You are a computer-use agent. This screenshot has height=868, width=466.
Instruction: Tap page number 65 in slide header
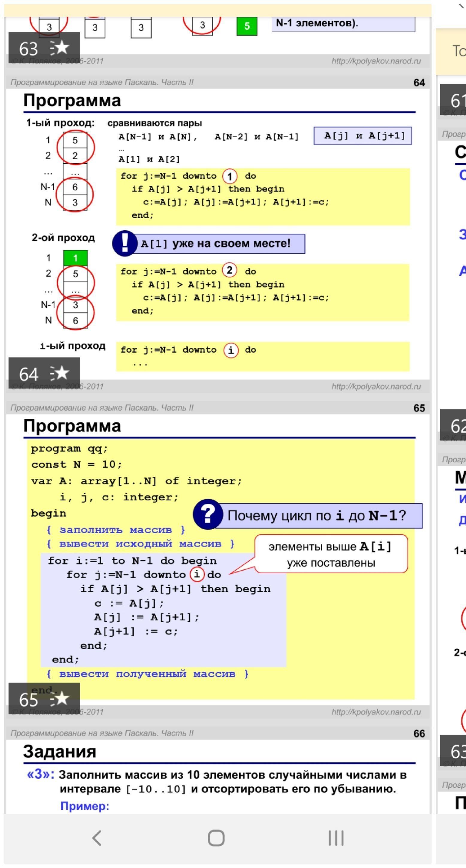419,408
